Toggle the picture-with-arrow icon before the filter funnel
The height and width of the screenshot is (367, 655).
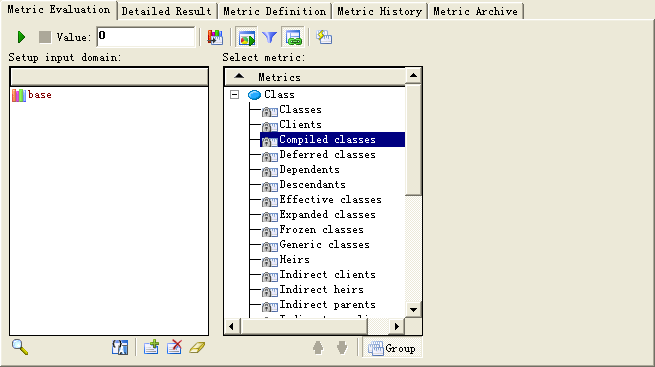247,38
